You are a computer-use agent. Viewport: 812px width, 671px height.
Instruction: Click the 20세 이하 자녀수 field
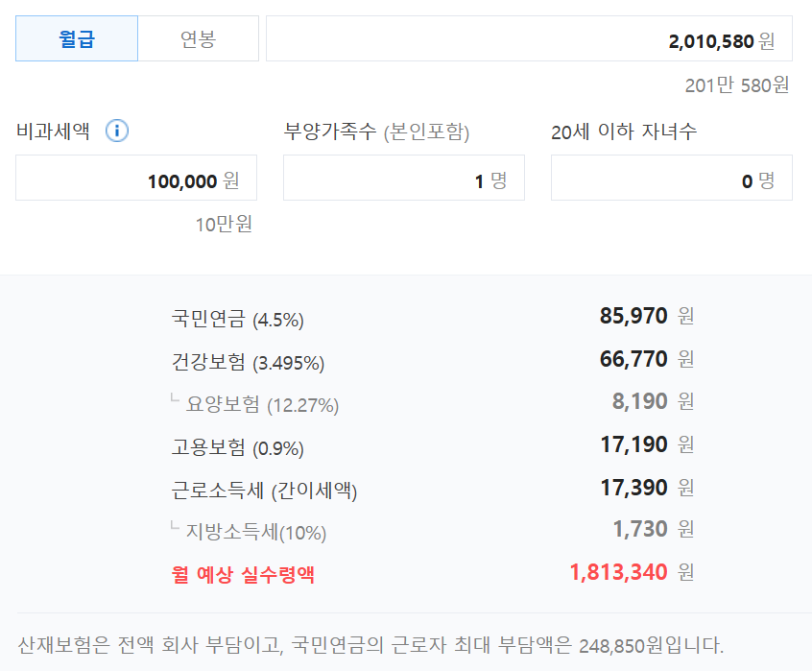point(671,179)
